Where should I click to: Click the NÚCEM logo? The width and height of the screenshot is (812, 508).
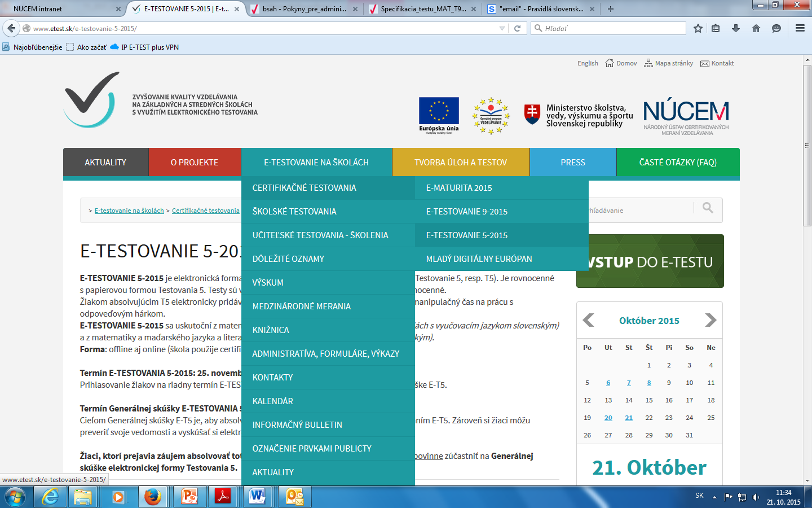click(686, 116)
